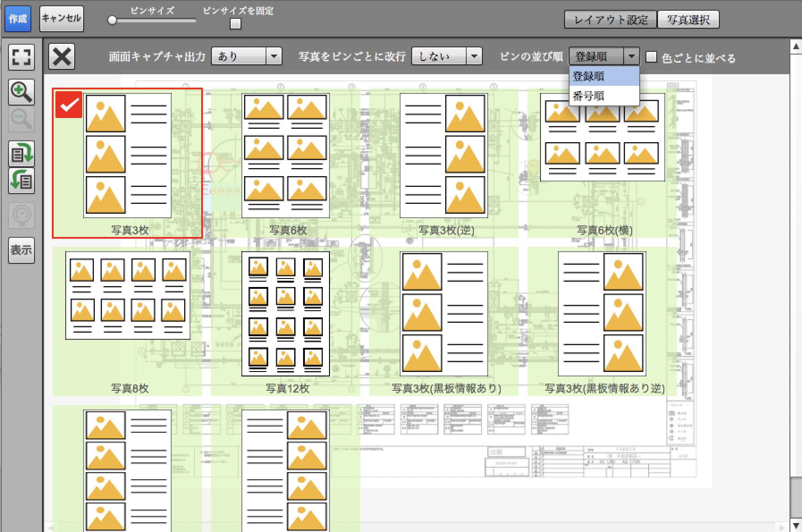This screenshot has height=532, width=802.
Task: Click the page back arrow icon
Action: [x=21, y=181]
